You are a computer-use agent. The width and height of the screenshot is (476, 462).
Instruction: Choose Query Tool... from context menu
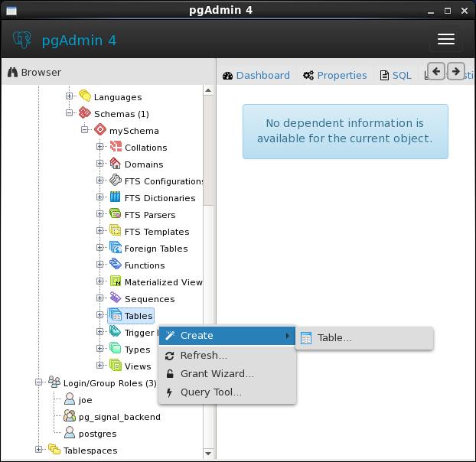click(x=227, y=392)
